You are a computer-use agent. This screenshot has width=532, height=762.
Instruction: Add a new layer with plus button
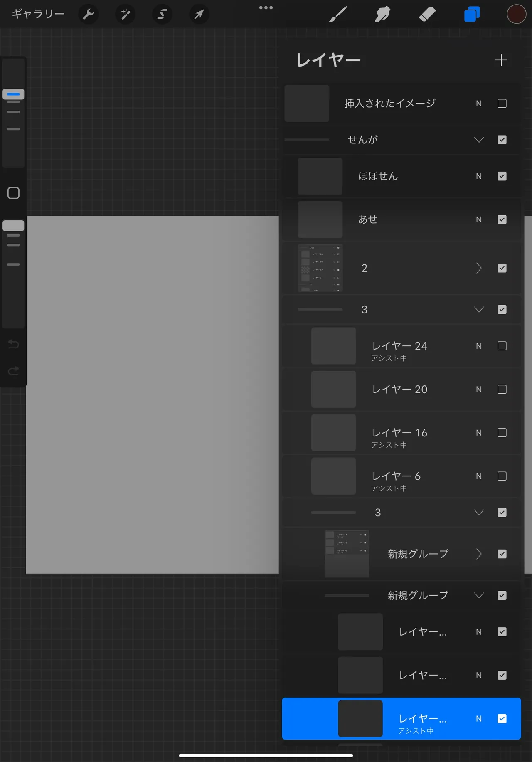[x=501, y=60]
